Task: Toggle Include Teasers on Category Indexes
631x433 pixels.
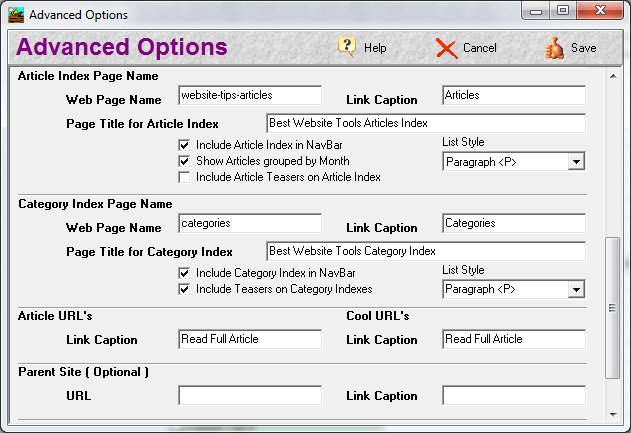Action: (184, 289)
